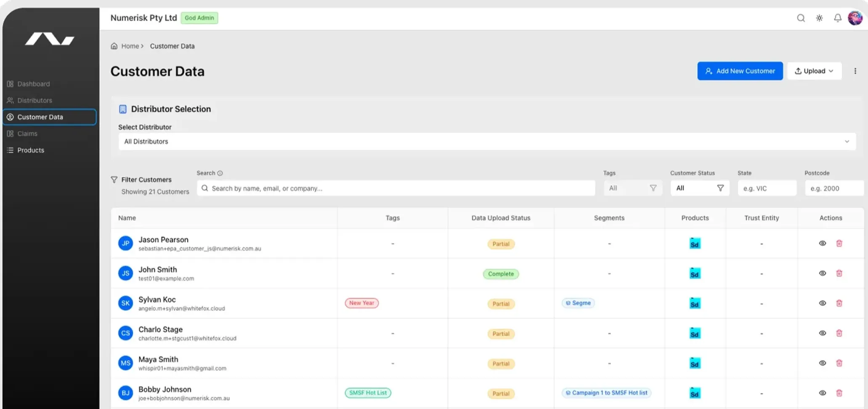
Task: Click the Search info icon
Action: (x=220, y=173)
